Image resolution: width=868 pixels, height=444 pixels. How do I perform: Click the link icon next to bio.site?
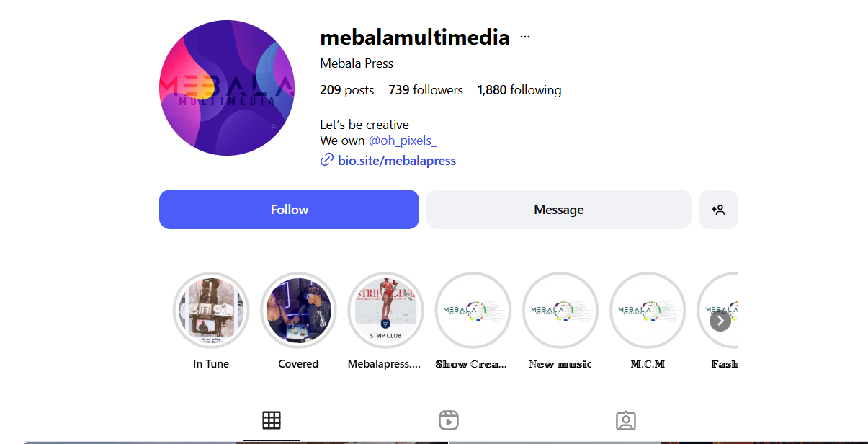pos(327,160)
